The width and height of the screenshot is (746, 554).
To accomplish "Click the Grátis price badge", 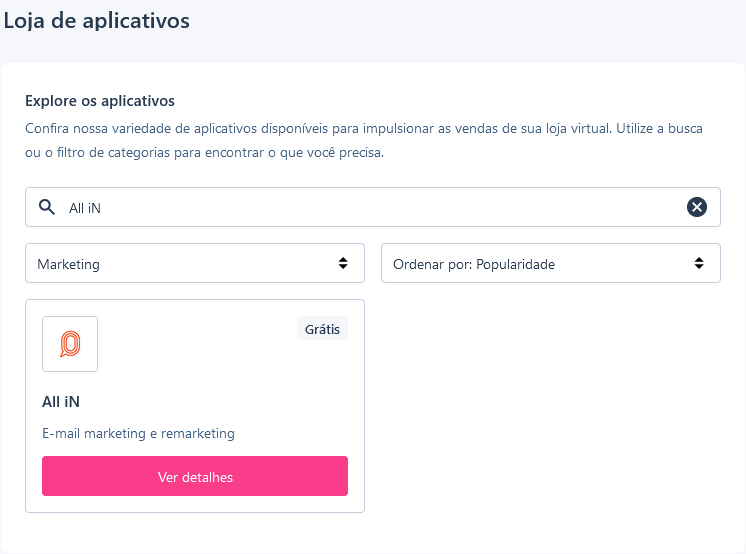I will click(323, 328).
